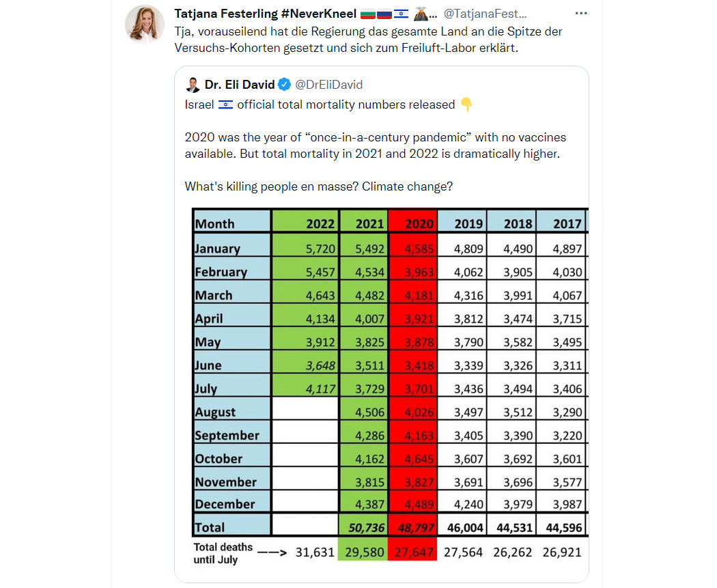Open the mortality table image
Screen dimensions: 717x588
(390, 387)
